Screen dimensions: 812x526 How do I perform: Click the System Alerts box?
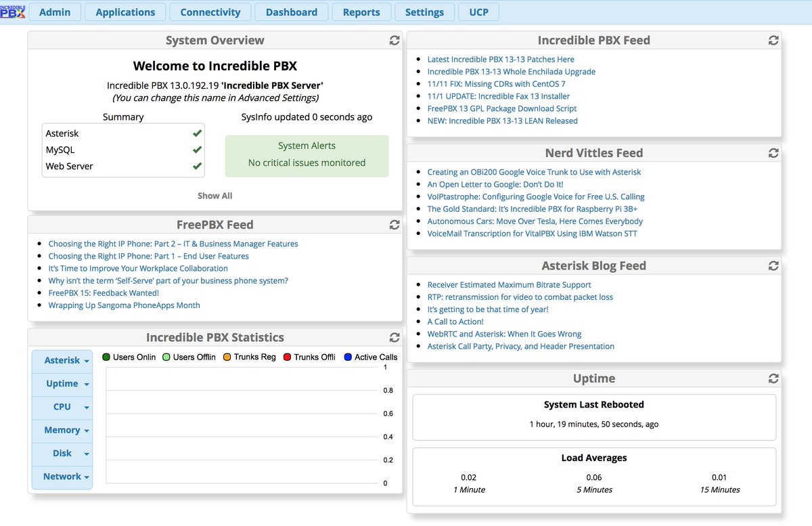307,156
